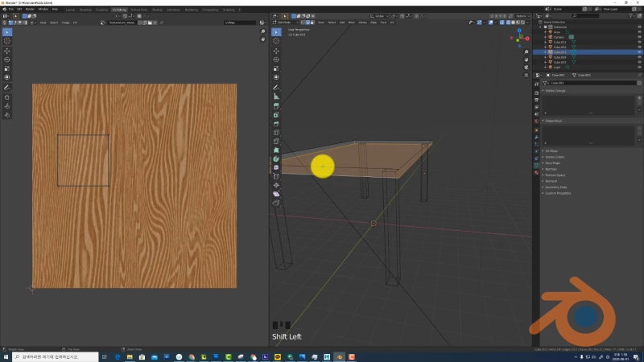
Task: Enable face select mode in 3D viewport
Action: pyautogui.click(x=312, y=23)
